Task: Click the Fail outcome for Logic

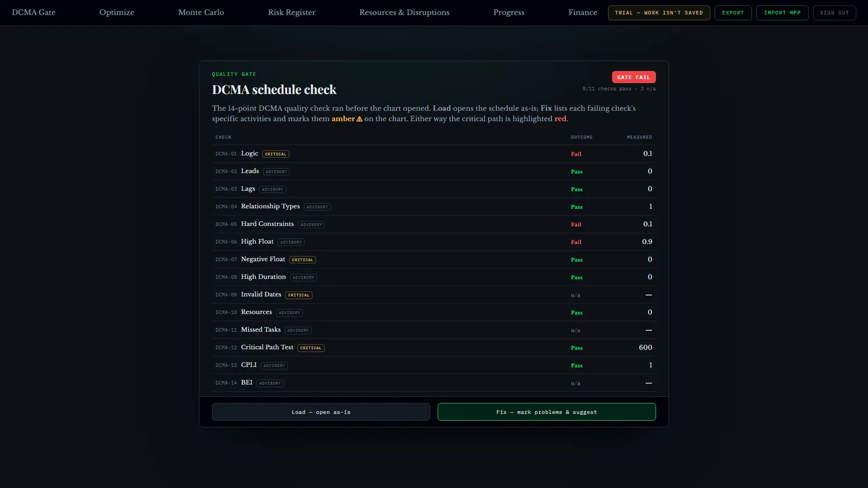Action: [576, 154]
